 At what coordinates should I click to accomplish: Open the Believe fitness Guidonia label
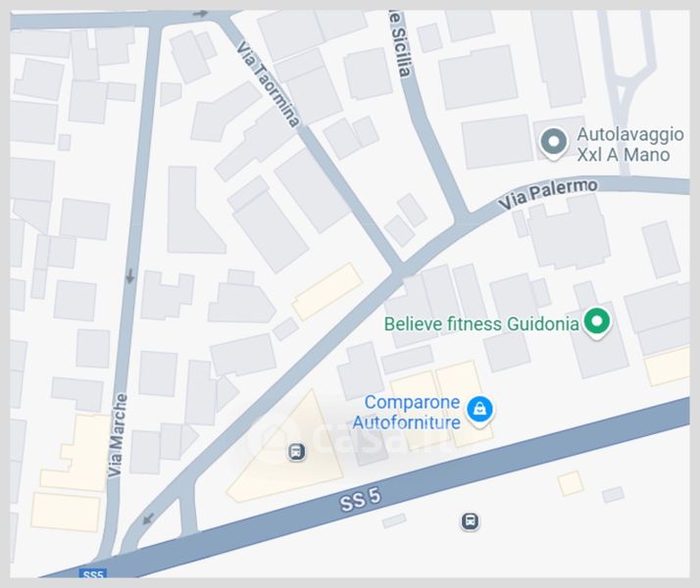pos(481,324)
